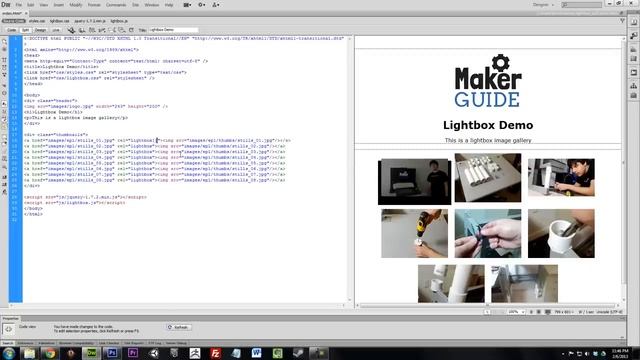The image size is (640, 360).
Task: Click the Dreamweaver taskbar icon
Action: click(91, 353)
